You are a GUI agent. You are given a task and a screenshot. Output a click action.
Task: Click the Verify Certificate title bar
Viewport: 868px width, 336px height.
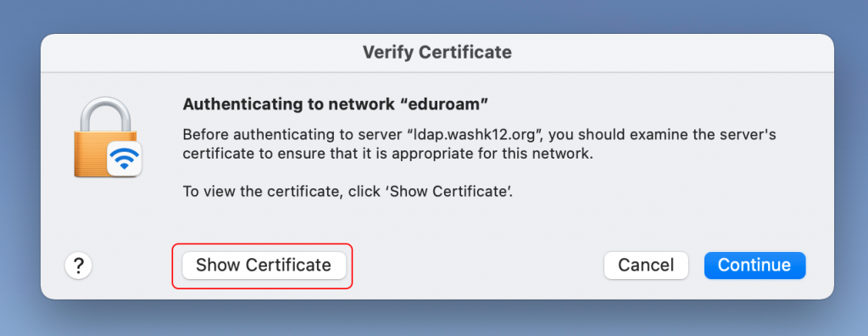(437, 53)
